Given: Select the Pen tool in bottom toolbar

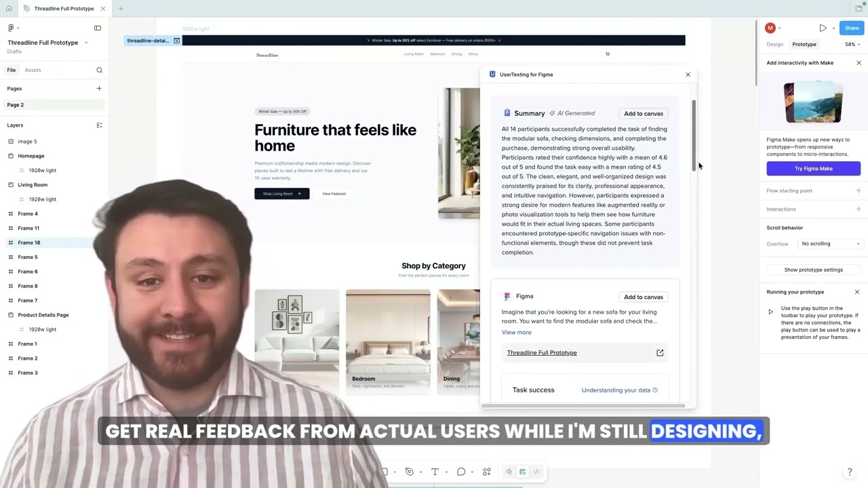Looking at the screenshot, I should (410, 472).
